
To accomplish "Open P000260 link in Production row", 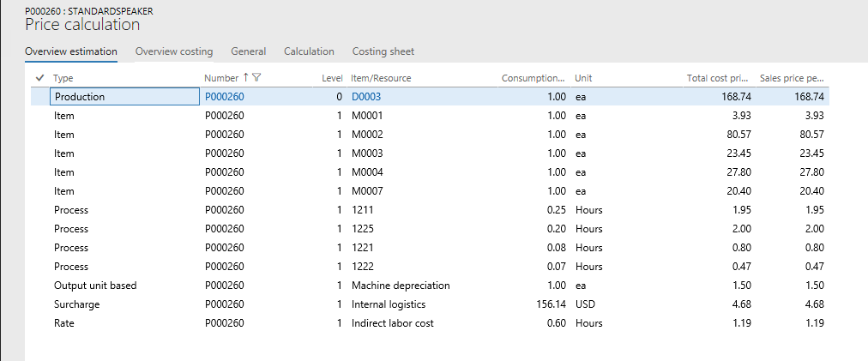I will click(x=224, y=97).
